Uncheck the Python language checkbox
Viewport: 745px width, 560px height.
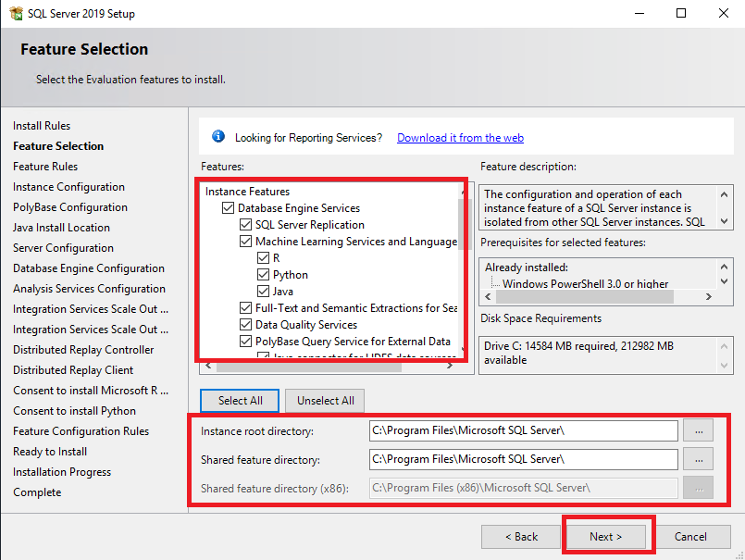coord(263,275)
